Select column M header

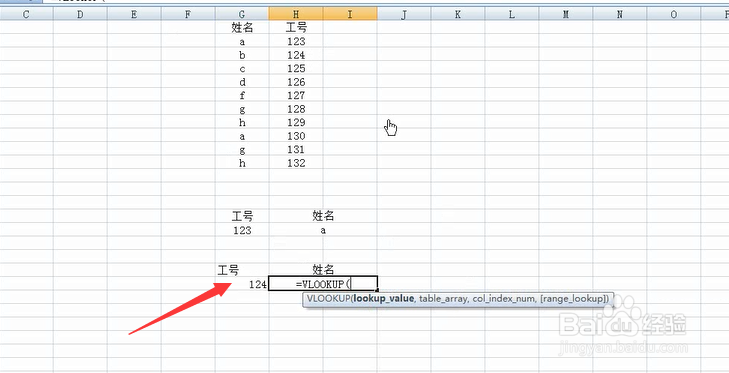pos(566,14)
